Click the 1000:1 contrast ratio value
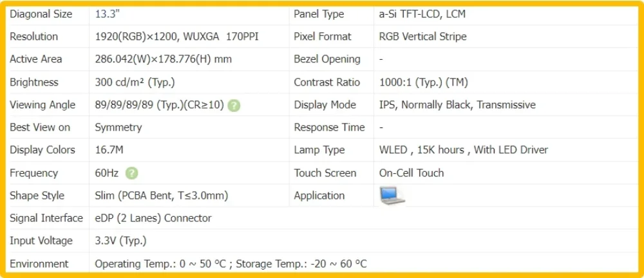 (x=424, y=82)
